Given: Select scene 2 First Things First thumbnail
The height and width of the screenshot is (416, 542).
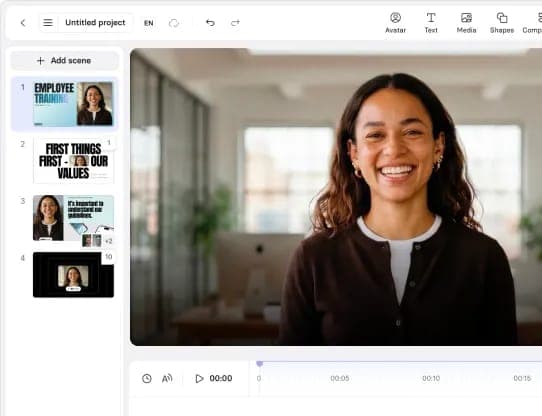Looking at the screenshot, I should click(73, 161).
